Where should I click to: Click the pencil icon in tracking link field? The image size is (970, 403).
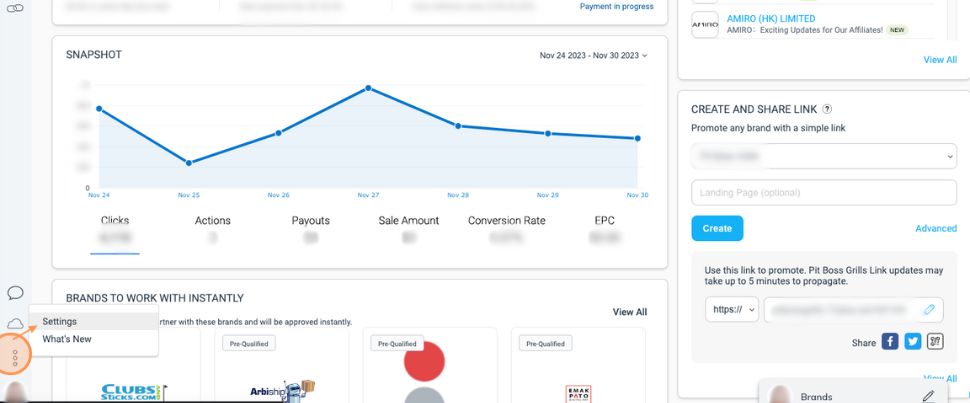point(929,310)
